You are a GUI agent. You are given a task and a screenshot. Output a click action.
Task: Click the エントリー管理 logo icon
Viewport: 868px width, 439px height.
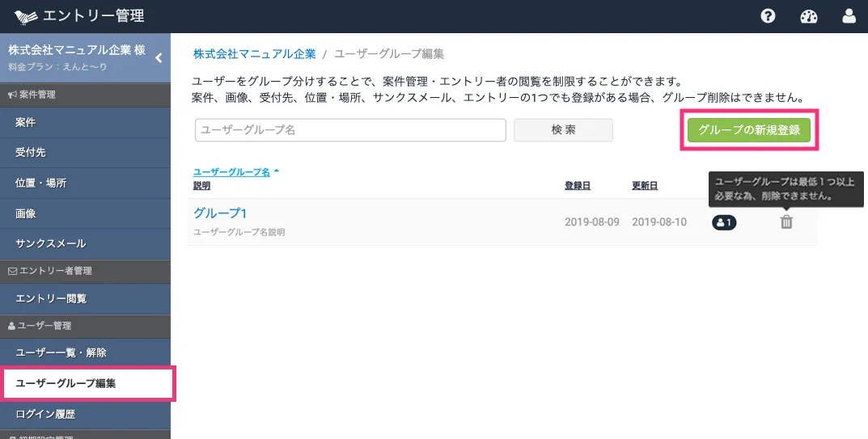[x=26, y=17]
